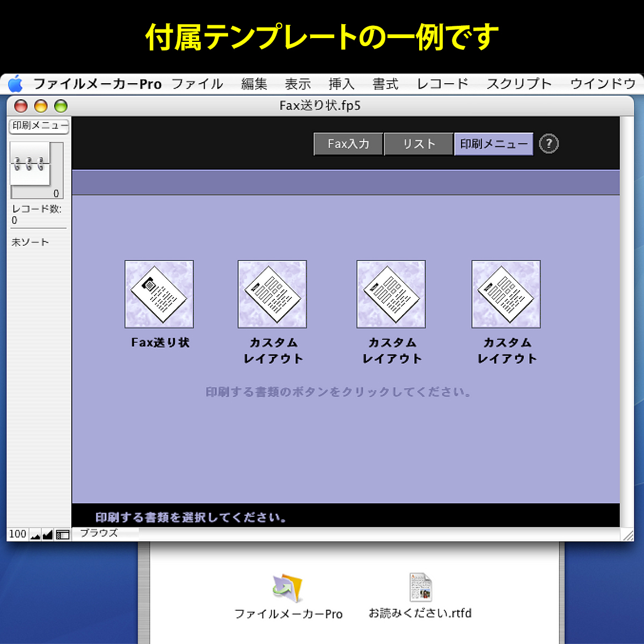Open the 表示 menu
Screen dimensions: 644x644
pyautogui.click(x=298, y=84)
